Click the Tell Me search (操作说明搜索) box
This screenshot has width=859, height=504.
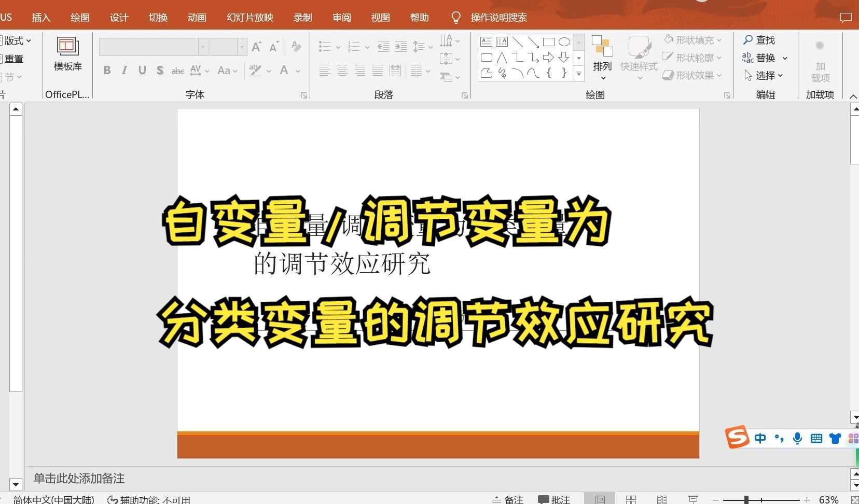click(489, 18)
